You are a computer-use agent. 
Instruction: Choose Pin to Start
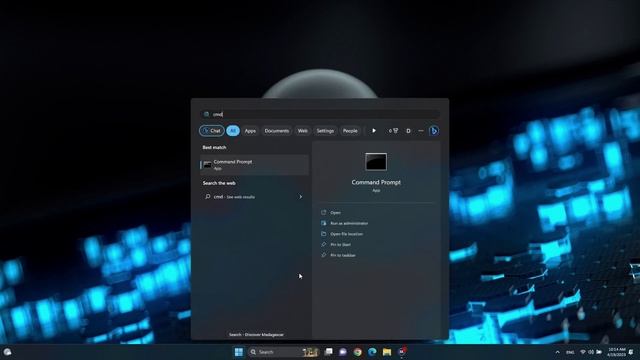coord(340,244)
